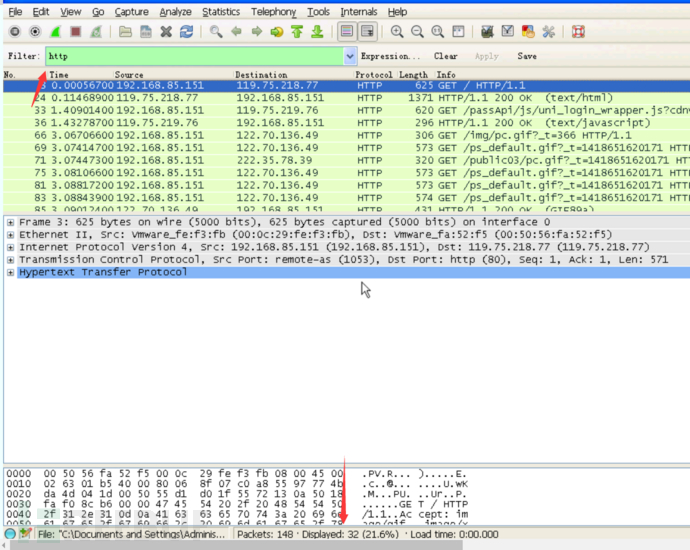Click the Expression... button
The image size is (690, 550).
(390, 57)
